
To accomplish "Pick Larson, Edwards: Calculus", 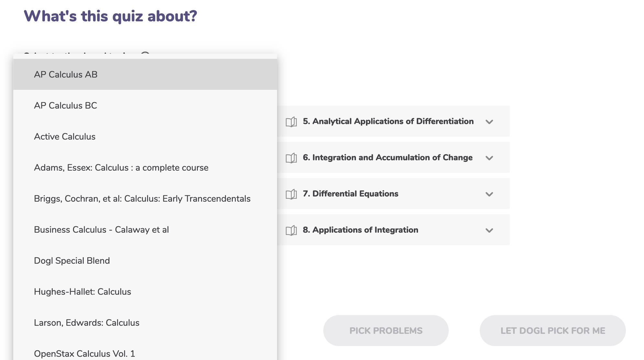I will (145, 323).
